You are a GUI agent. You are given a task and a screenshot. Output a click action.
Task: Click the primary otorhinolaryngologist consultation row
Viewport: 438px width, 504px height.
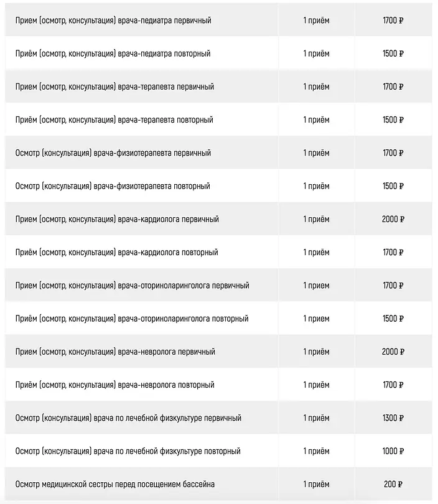(218, 285)
